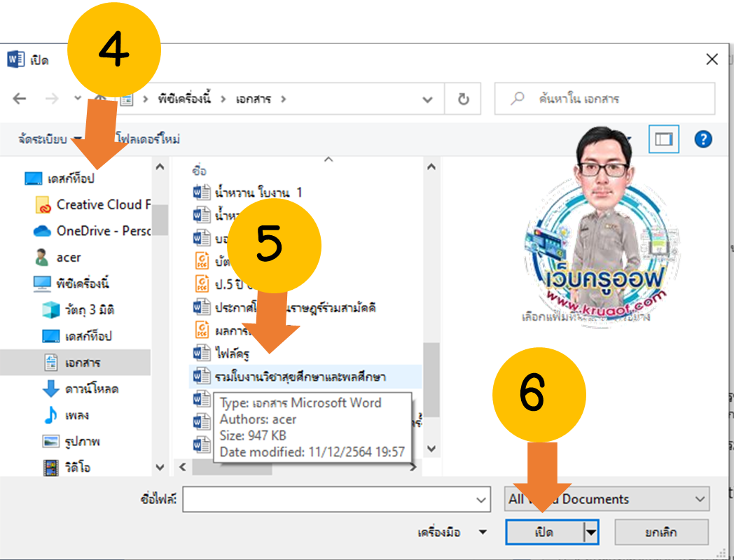Screen dimensions: 734x560
Task: Click the dropdown arrow beside เปิด button
Action: [592, 533]
